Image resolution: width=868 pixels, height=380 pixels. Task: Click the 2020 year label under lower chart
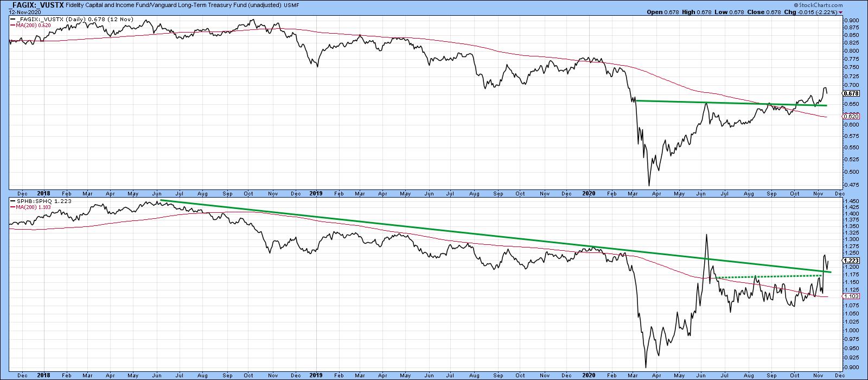(x=589, y=375)
